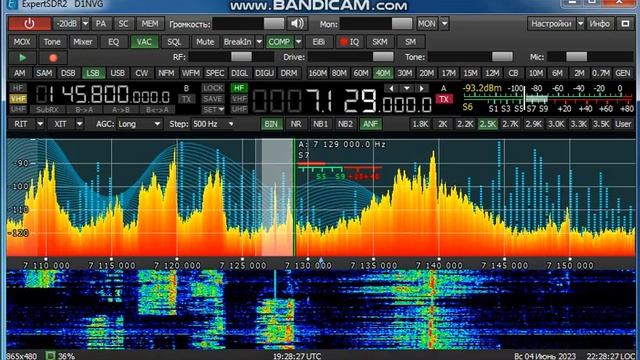
Task: Click VFO B frequency 145.800 display
Action: tap(103, 96)
